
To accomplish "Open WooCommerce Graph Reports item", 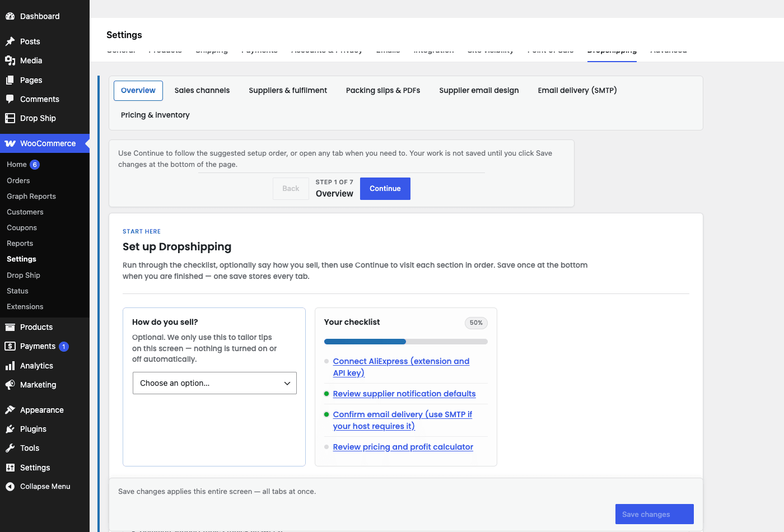I will coord(31,197).
